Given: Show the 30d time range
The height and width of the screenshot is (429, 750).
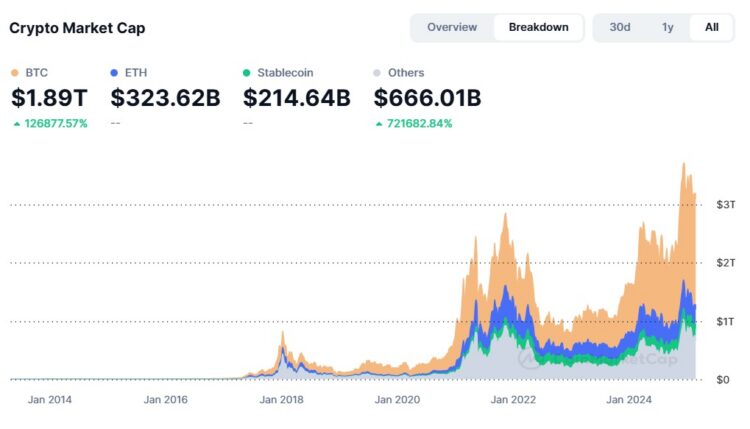Looking at the screenshot, I should pos(619,27).
